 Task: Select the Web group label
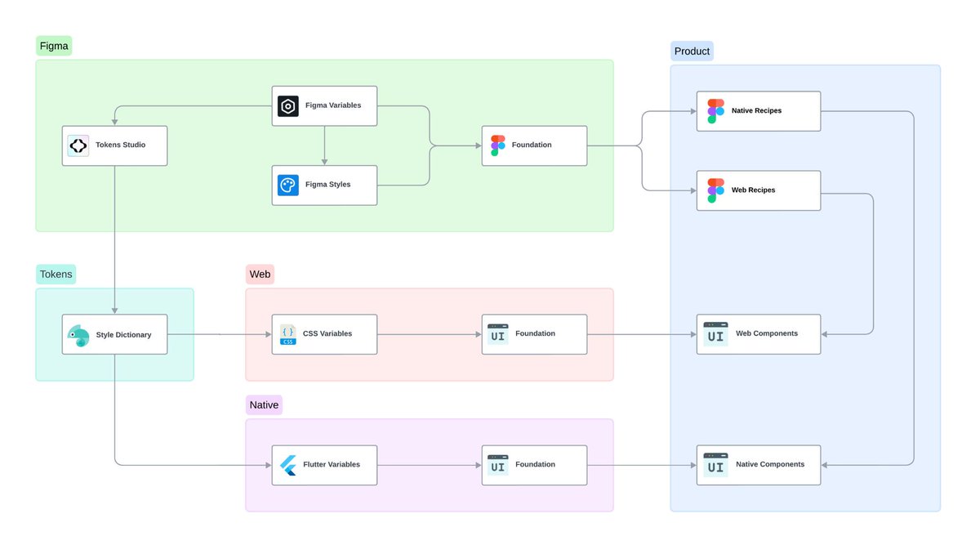260,274
